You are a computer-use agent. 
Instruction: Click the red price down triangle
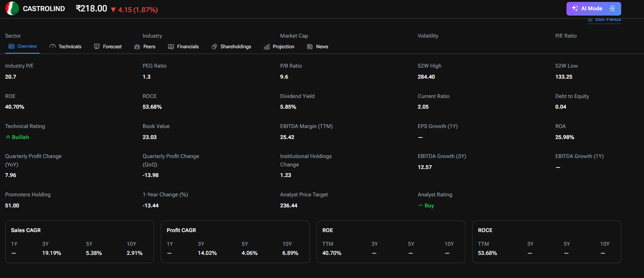[x=113, y=10]
